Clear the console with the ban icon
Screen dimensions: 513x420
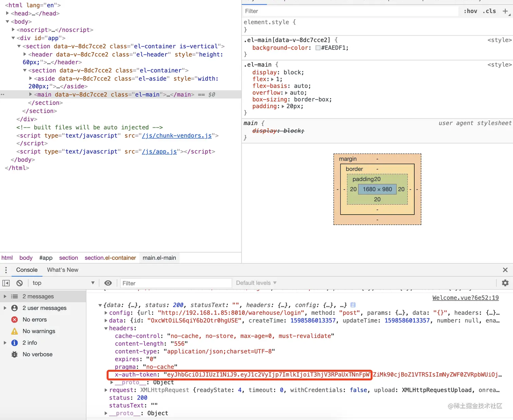[x=20, y=283]
